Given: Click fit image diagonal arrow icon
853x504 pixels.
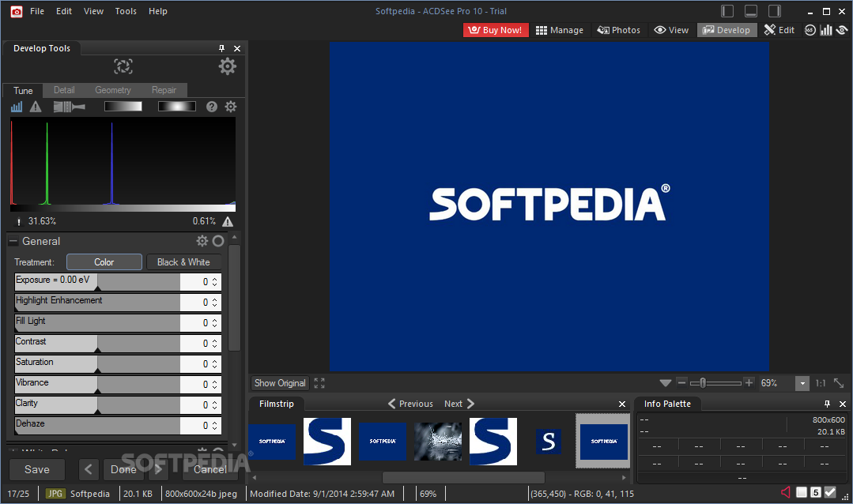Looking at the screenshot, I should pyautogui.click(x=839, y=383).
